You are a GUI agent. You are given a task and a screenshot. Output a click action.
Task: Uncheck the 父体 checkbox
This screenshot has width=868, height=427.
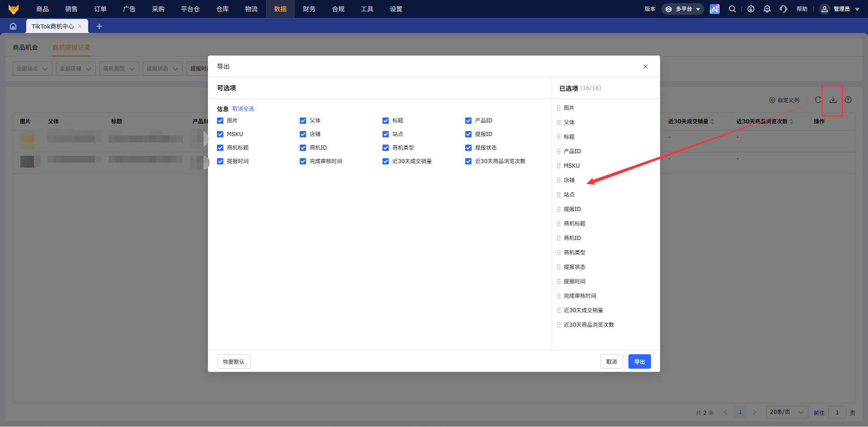303,121
